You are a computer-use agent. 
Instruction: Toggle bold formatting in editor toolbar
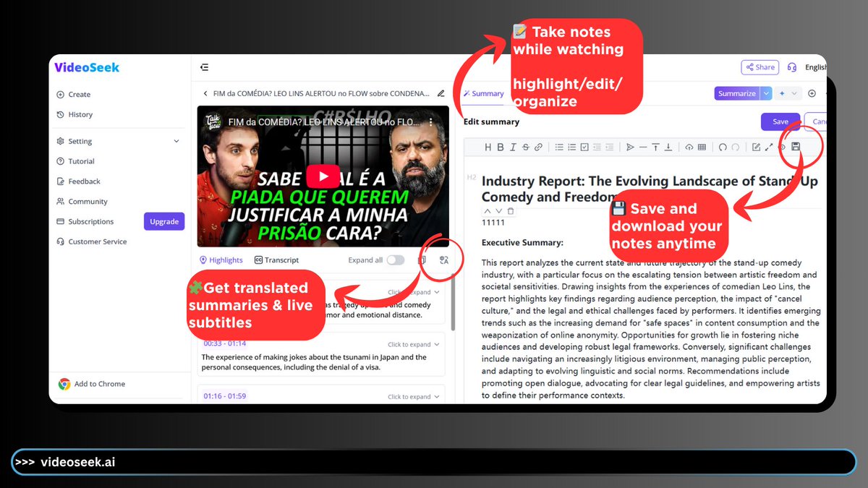[x=501, y=147]
